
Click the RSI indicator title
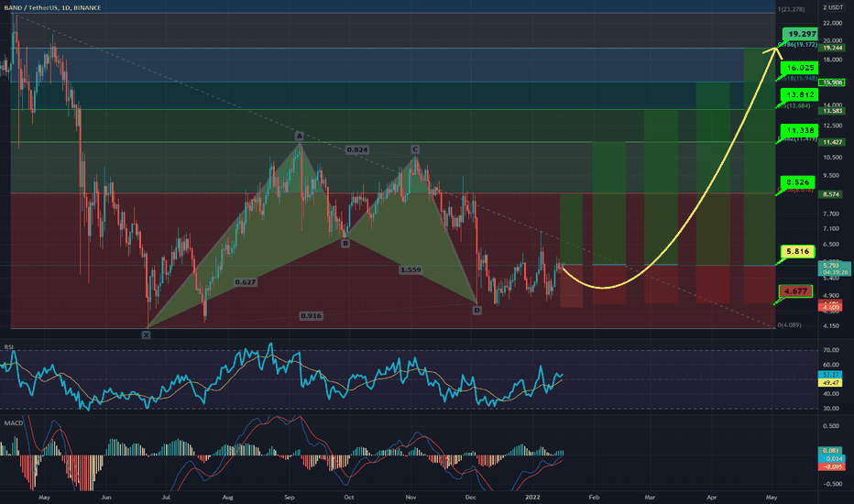[9, 347]
